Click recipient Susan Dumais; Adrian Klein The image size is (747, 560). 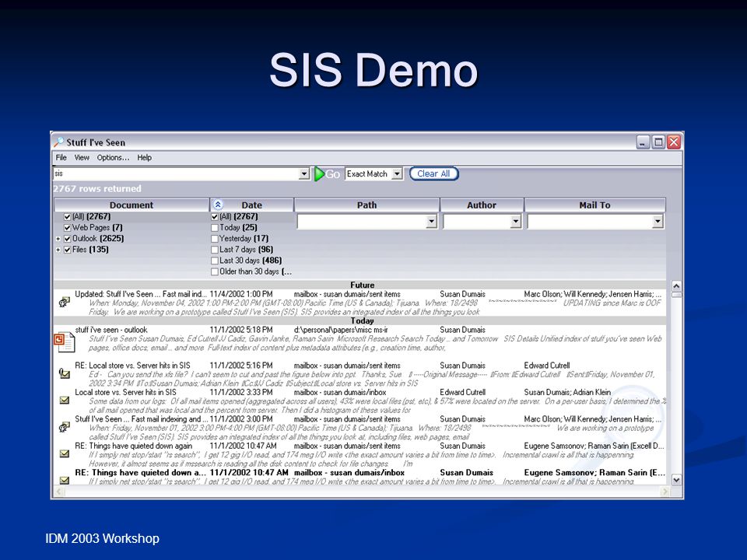pyautogui.click(x=567, y=392)
